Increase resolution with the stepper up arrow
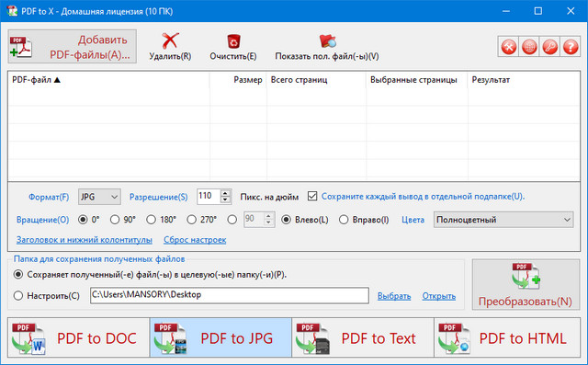Screen dimensions: 588x365 [x=225, y=193]
